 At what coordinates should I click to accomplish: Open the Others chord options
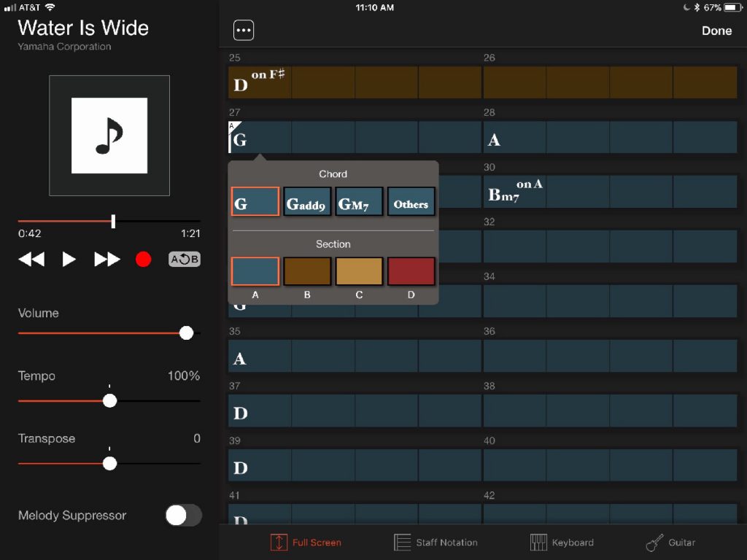pos(411,203)
